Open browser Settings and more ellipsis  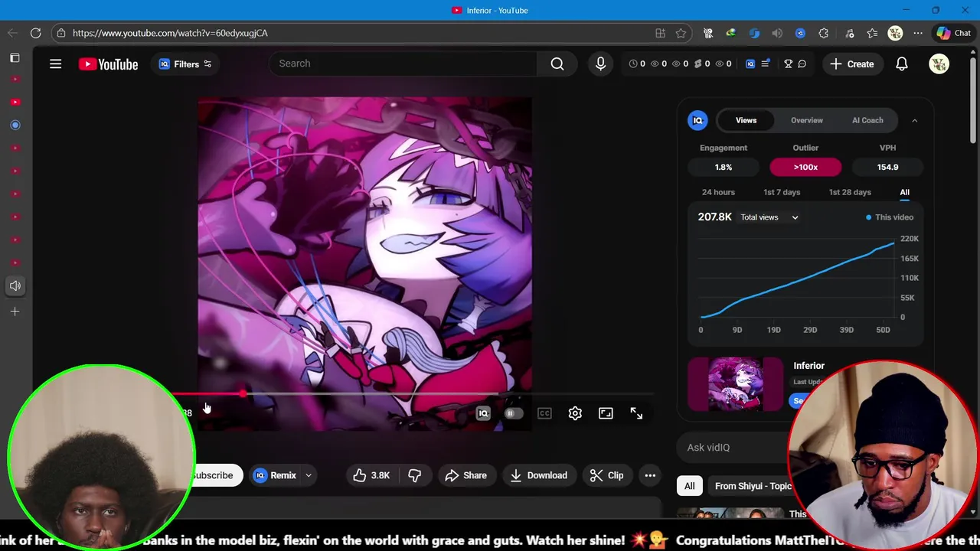click(918, 33)
